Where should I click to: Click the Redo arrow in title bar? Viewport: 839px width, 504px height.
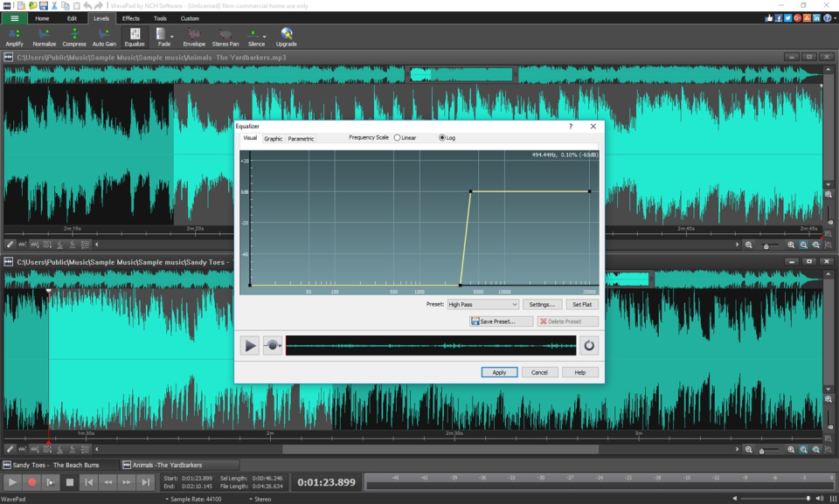(x=99, y=5)
